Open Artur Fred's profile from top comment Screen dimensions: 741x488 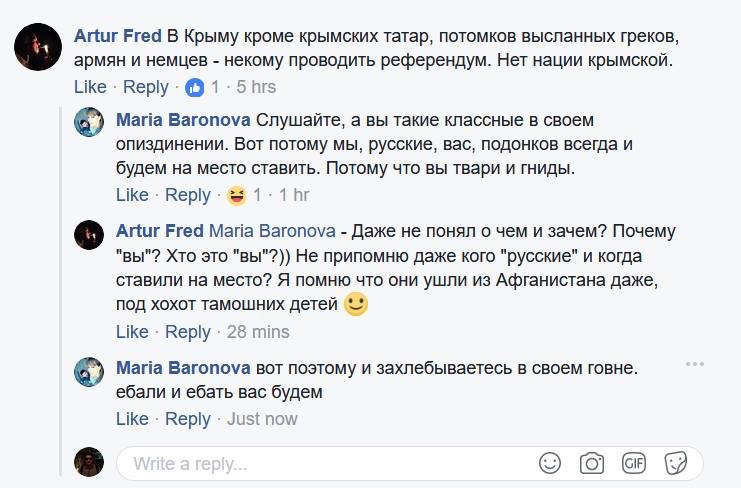point(118,36)
